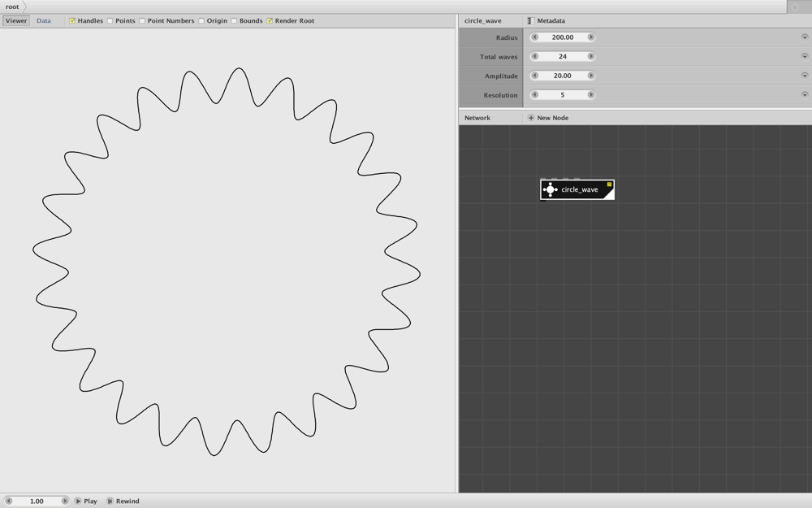
Task: Click the Resolution value field 5
Action: [x=563, y=95]
